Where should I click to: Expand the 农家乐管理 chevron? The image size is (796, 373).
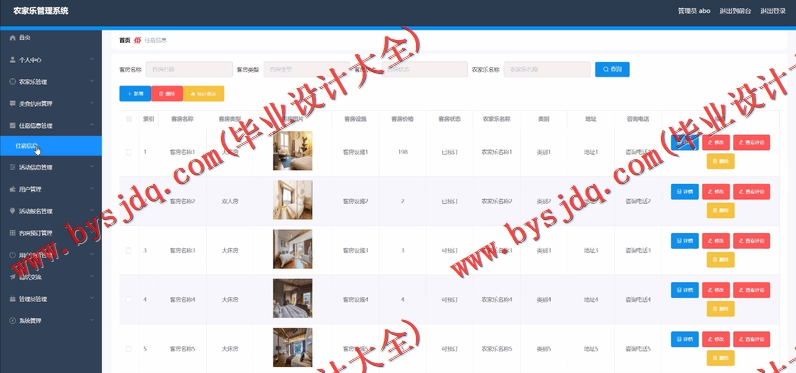tap(92, 82)
